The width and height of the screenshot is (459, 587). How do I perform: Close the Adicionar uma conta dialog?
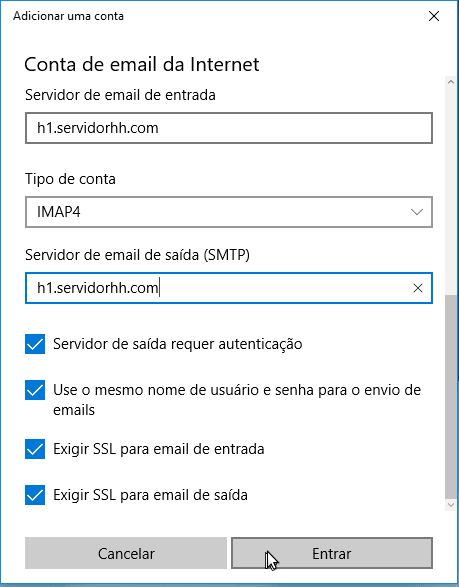pyautogui.click(x=434, y=16)
